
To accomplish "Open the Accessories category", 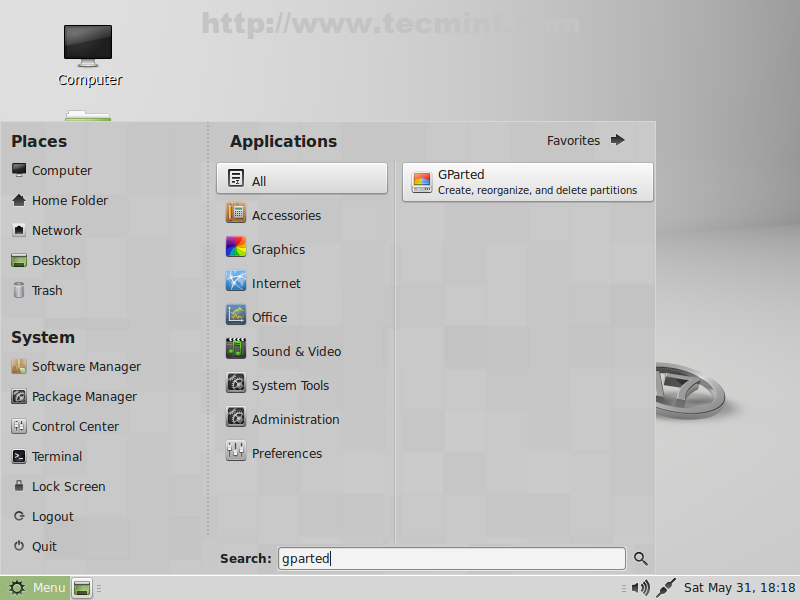I will click(302, 215).
